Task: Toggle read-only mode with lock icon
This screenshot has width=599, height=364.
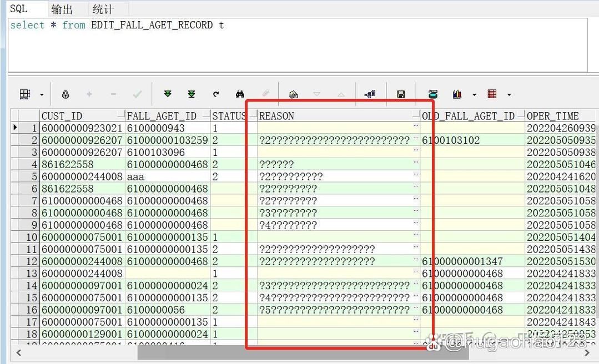Action: pos(65,93)
